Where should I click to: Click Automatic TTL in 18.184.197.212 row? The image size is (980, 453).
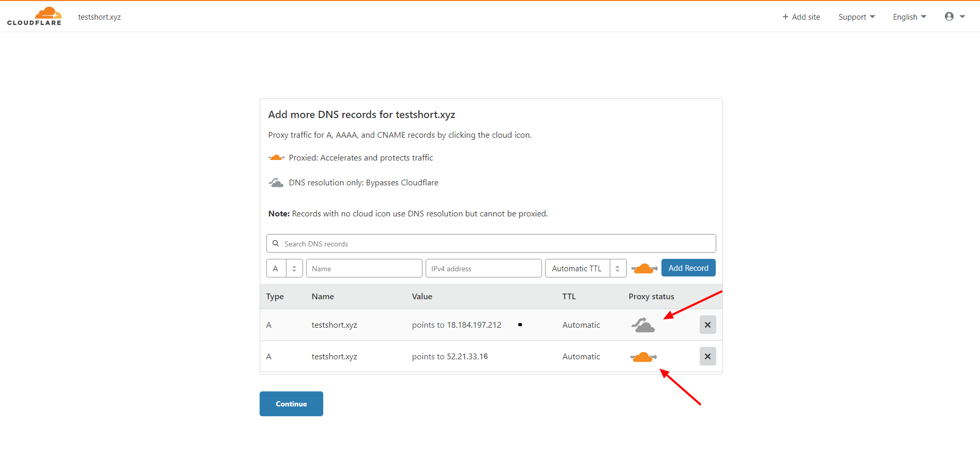coord(581,325)
